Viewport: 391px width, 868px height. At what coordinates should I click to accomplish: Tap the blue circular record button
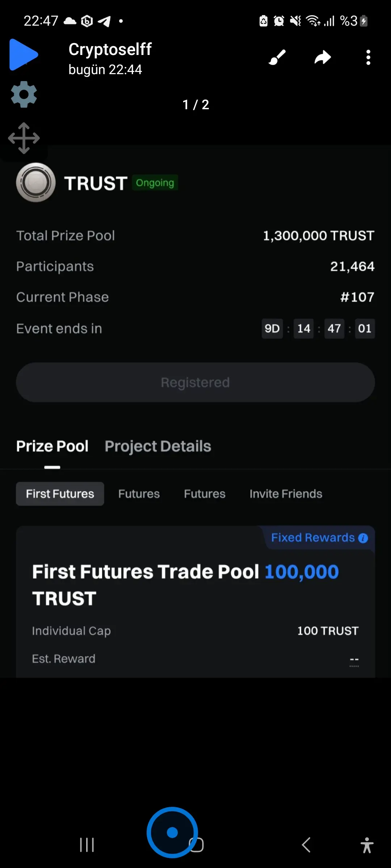click(172, 832)
